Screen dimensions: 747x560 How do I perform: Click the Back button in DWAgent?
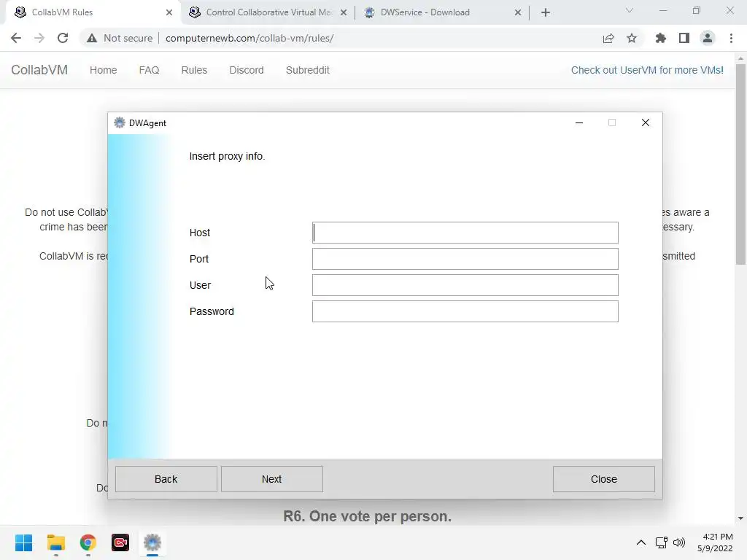click(166, 479)
